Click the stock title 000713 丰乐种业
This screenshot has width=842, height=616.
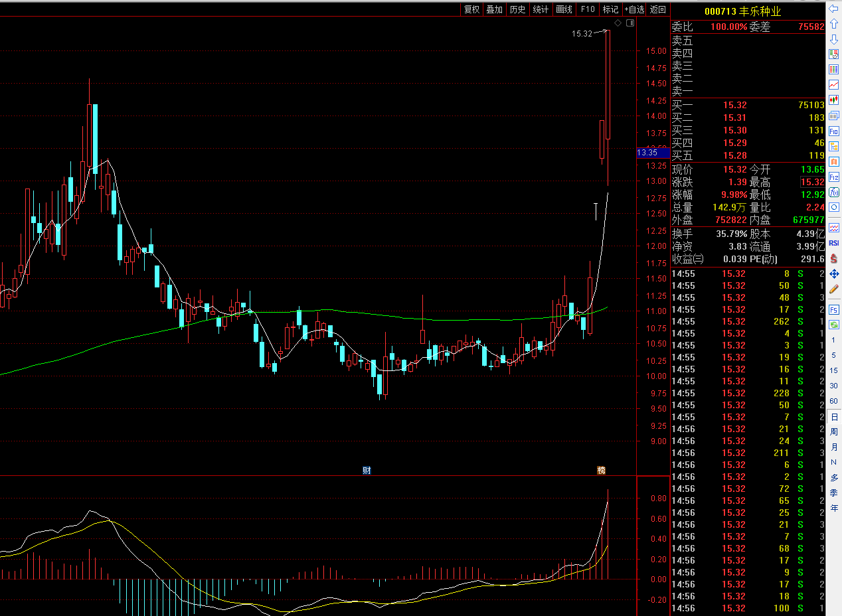tap(742, 11)
